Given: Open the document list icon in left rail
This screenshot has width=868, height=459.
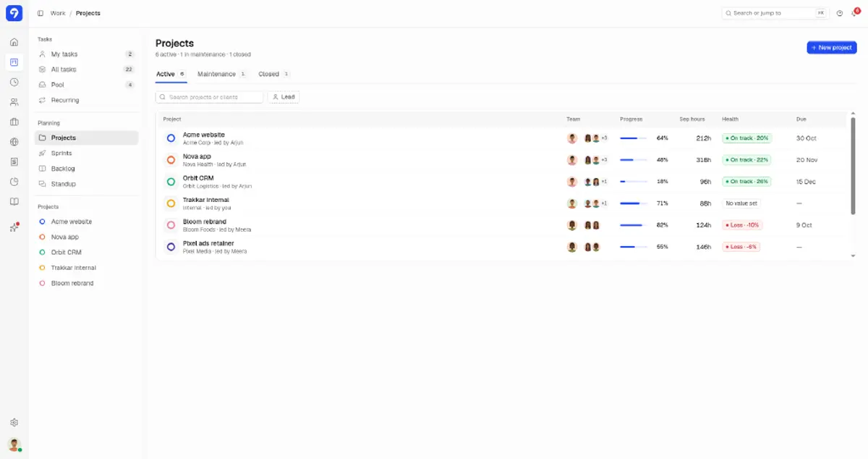Looking at the screenshot, I should point(14,161).
